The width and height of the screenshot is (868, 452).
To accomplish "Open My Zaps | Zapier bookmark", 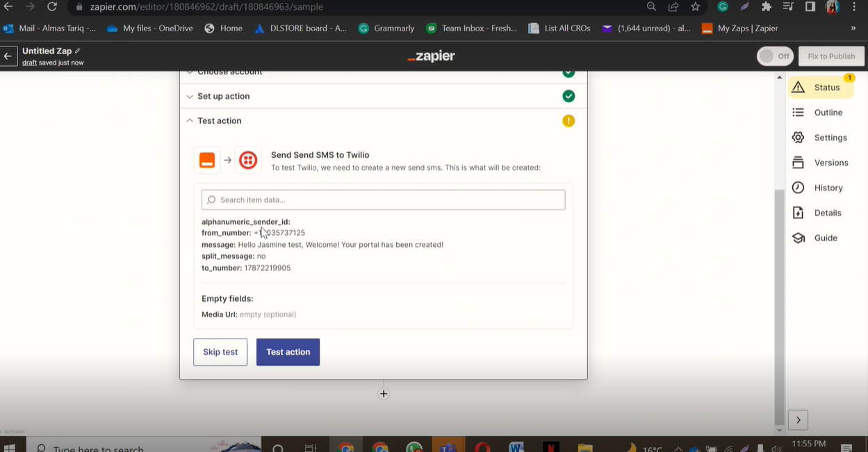I will pyautogui.click(x=740, y=29).
